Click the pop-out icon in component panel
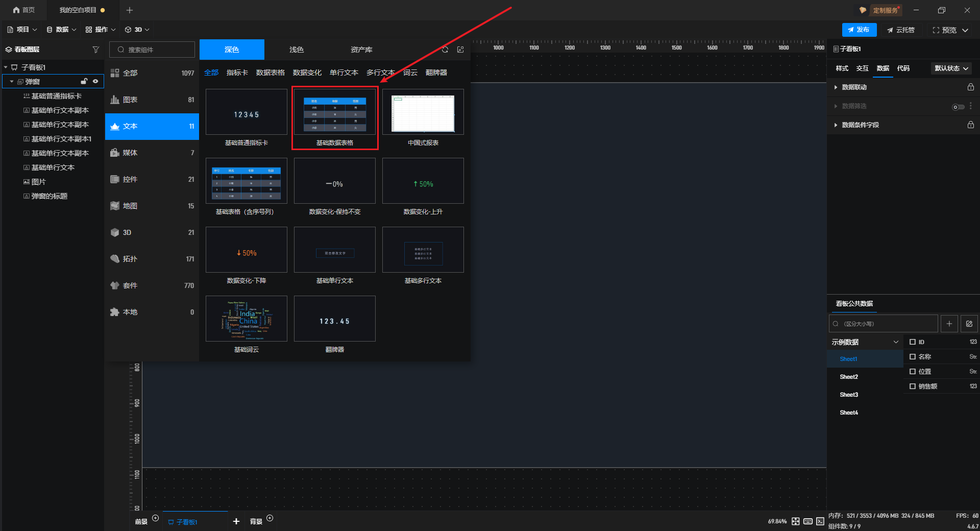Screen dimensions: 980x531 tap(460, 50)
